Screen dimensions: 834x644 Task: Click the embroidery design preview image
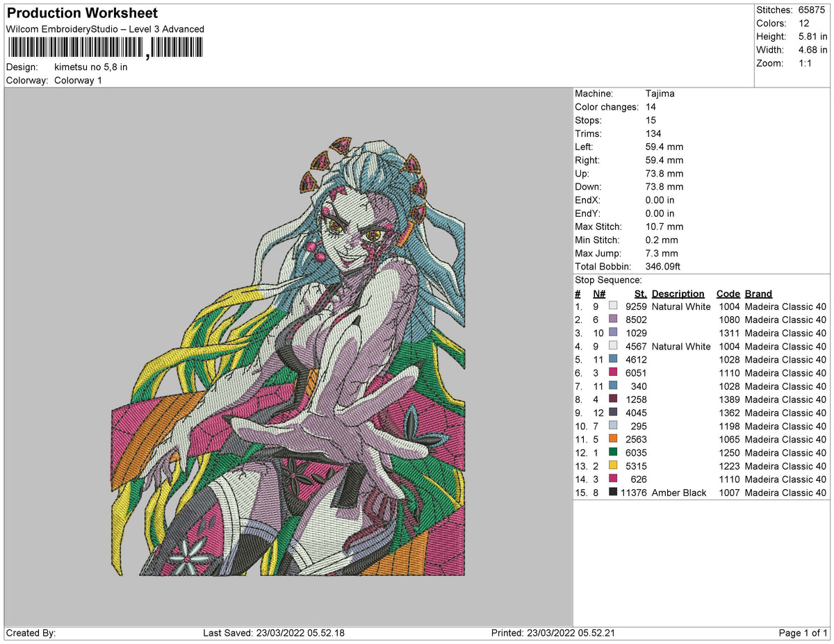tap(288, 356)
